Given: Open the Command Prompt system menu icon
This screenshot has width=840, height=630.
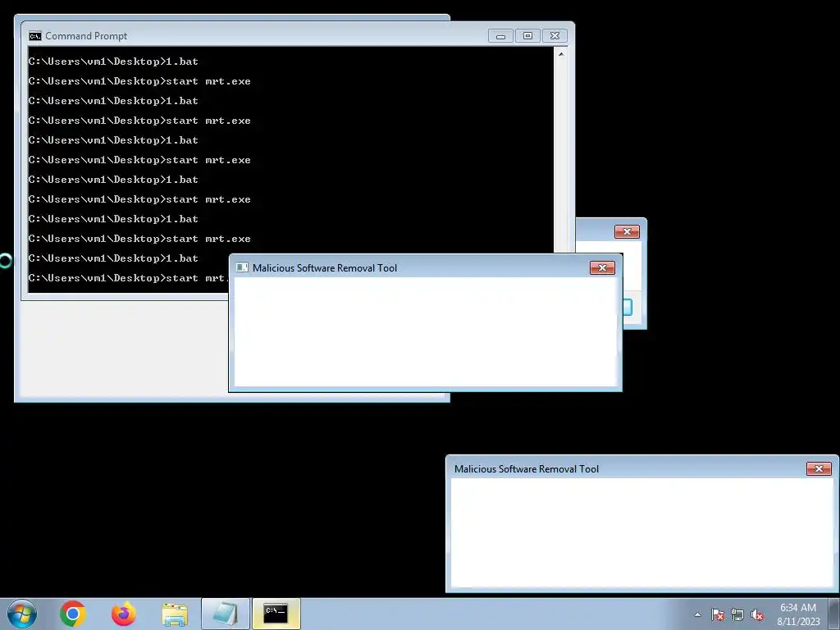Looking at the screenshot, I should click(34, 36).
